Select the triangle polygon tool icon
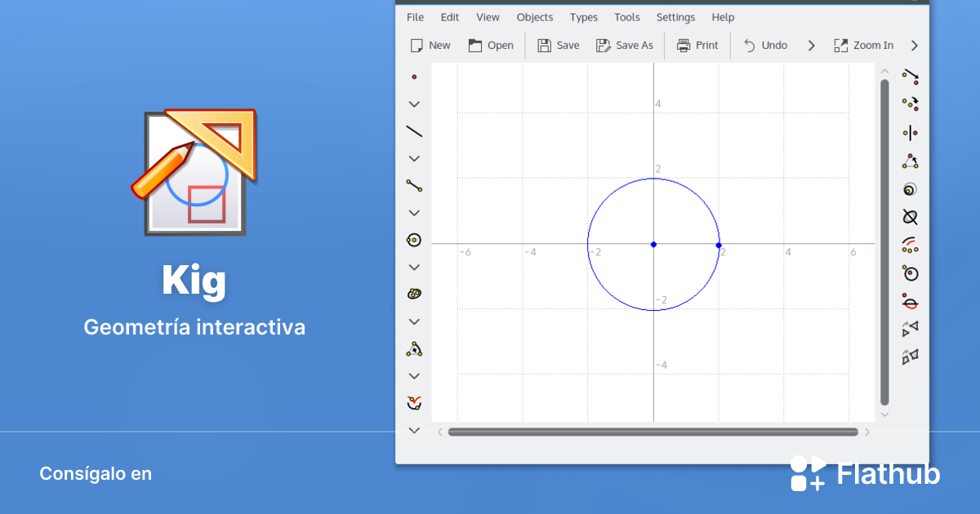 point(414,349)
